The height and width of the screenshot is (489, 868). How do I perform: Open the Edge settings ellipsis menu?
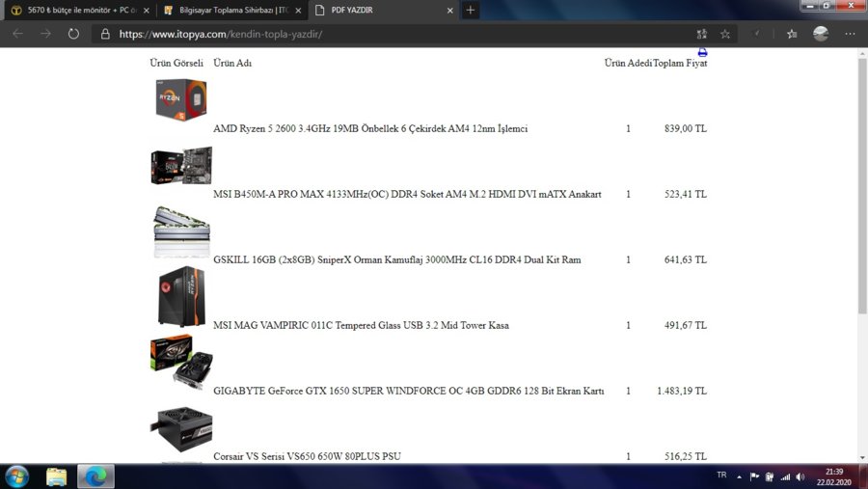(850, 34)
